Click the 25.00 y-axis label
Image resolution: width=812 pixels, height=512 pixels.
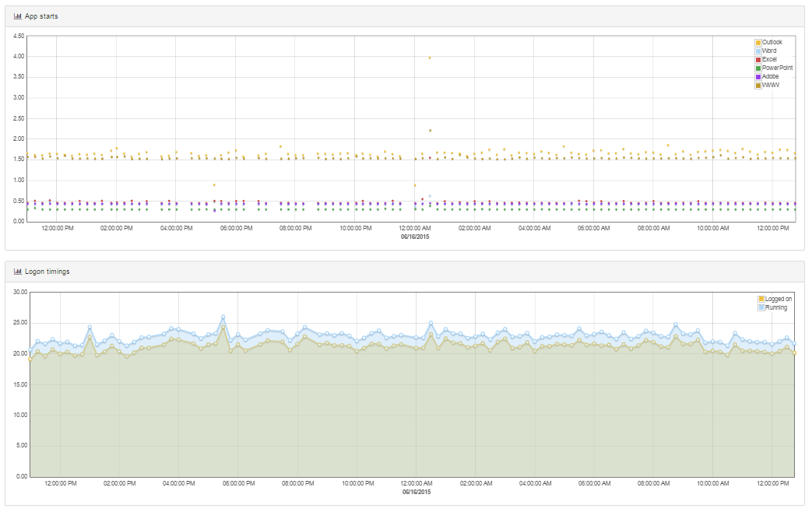click(21, 322)
